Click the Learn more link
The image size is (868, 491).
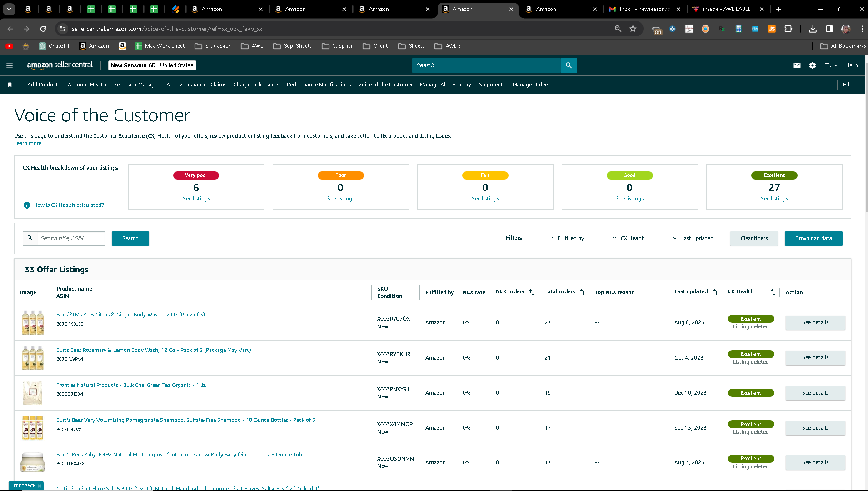[x=28, y=143]
